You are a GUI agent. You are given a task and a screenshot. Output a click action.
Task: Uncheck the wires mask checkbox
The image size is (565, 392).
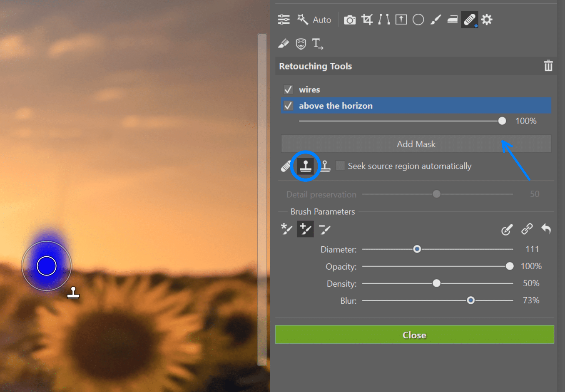click(288, 89)
